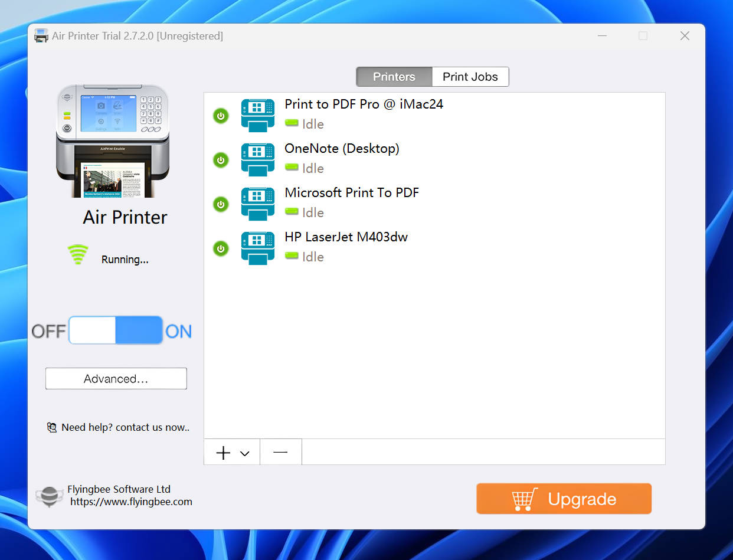The height and width of the screenshot is (560, 733).
Task: Open the Advanced… settings
Action: pyautogui.click(x=116, y=379)
